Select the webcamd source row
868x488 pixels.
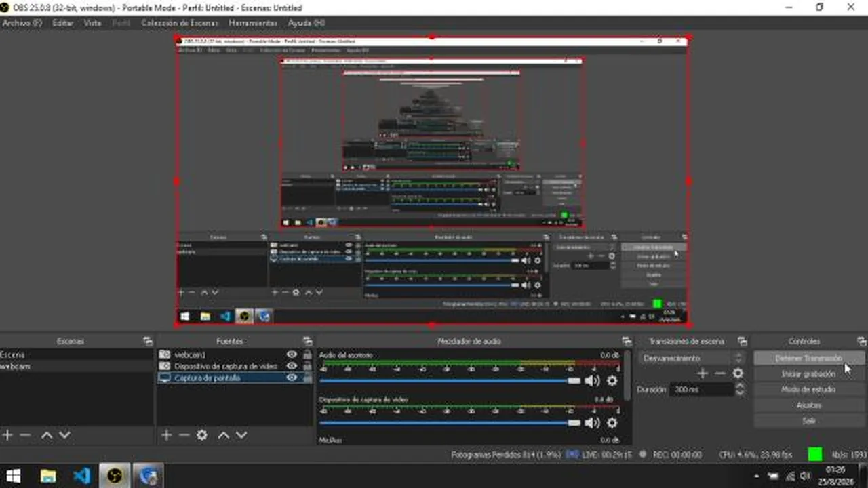point(235,354)
